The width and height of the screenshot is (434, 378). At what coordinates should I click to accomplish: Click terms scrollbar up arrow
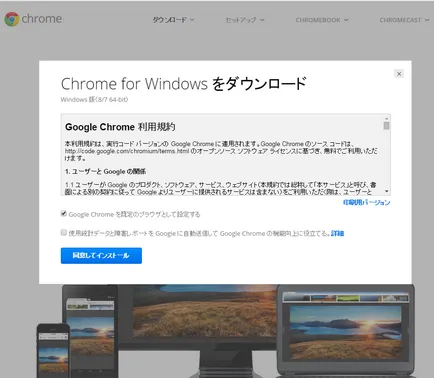point(386,118)
